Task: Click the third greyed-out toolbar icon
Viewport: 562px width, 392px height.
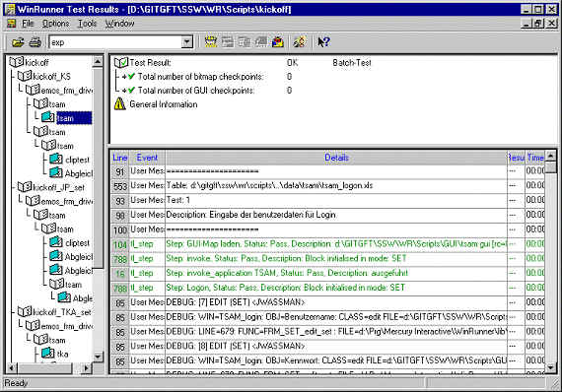Action: click(x=261, y=42)
